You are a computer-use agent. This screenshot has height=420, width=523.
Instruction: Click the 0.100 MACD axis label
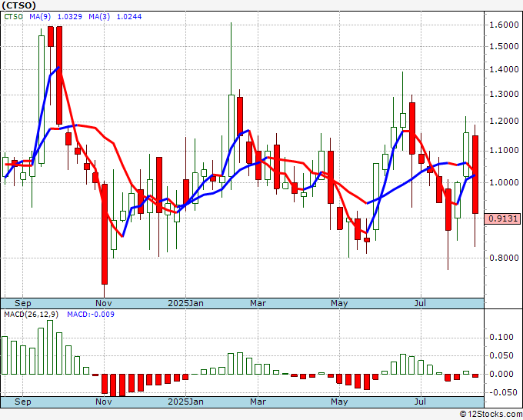[501, 337]
